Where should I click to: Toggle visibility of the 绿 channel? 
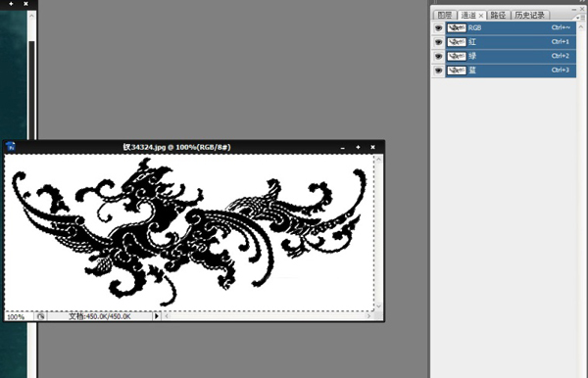(x=438, y=57)
